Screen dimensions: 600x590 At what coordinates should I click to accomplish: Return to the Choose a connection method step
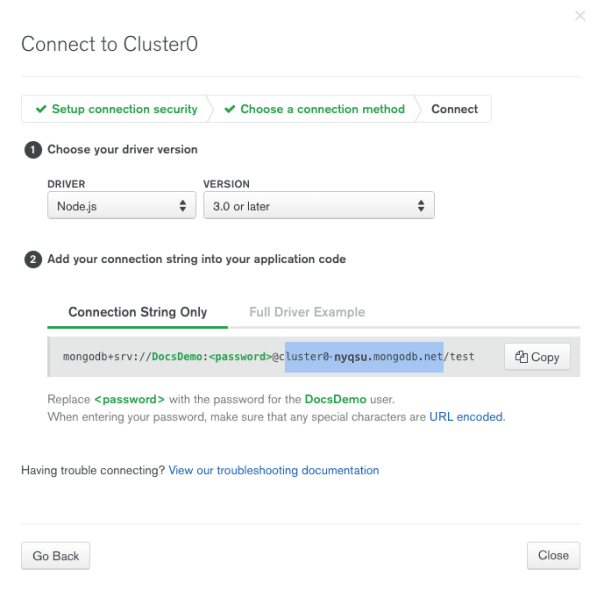(322, 109)
